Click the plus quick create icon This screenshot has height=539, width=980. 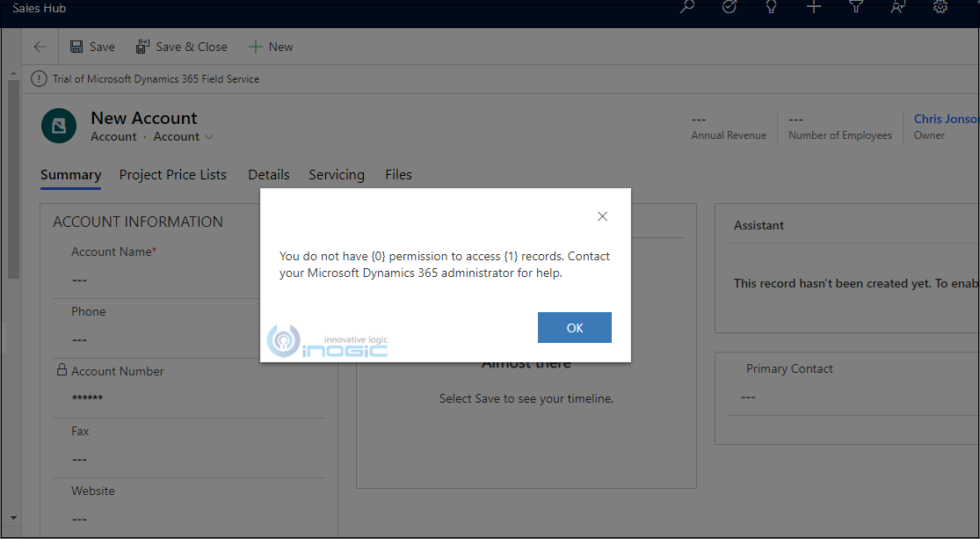pyautogui.click(x=814, y=7)
